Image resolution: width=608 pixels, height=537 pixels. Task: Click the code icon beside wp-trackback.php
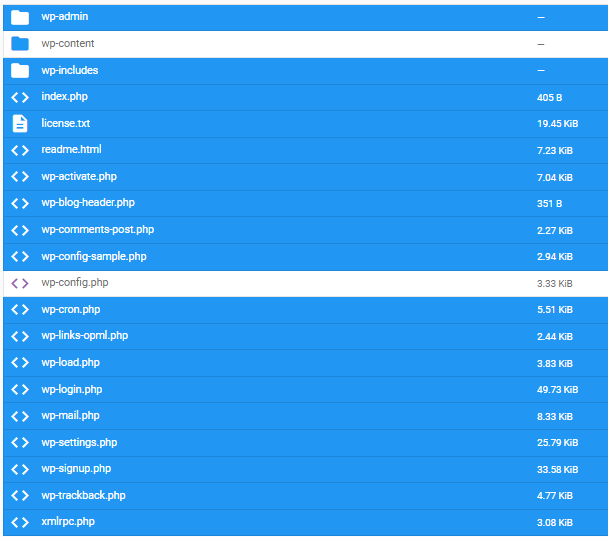[20, 496]
